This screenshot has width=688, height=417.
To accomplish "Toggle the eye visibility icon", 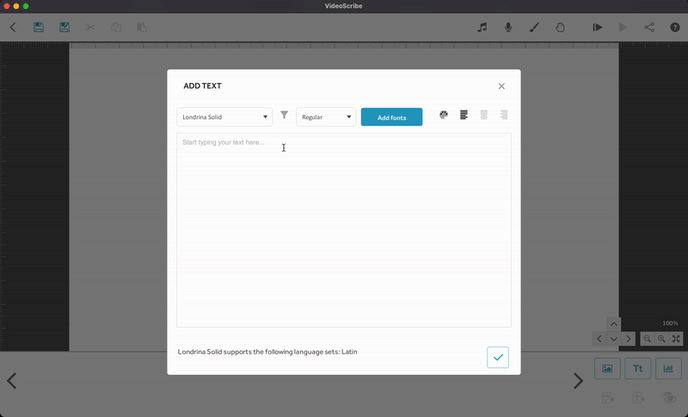I will 669,398.
